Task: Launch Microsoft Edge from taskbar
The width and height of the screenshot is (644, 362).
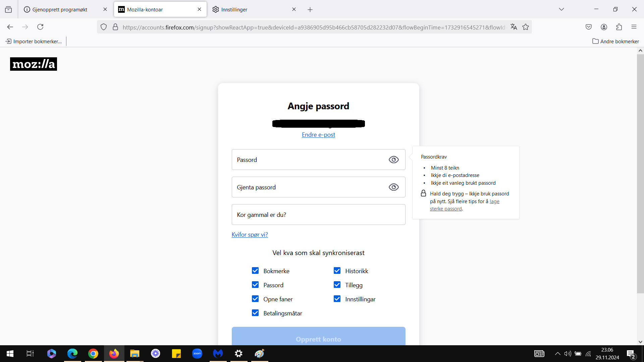Action: (72, 354)
